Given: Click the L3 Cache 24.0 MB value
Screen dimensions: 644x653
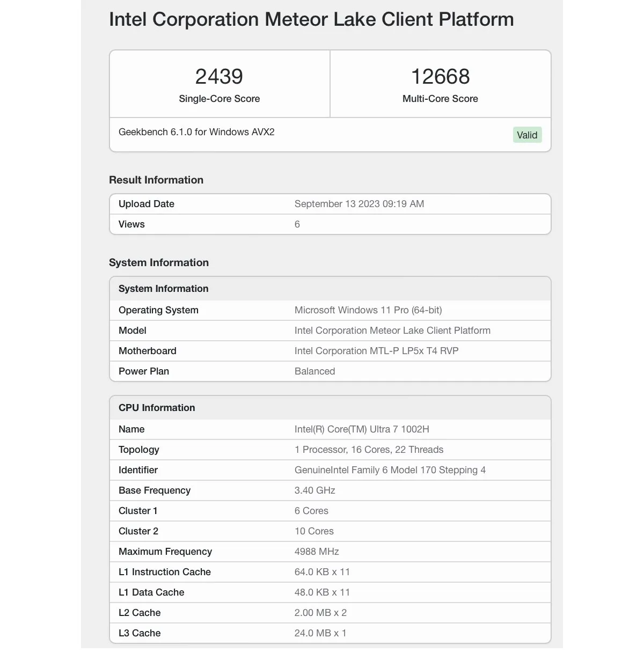Looking at the screenshot, I should (320, 633).
